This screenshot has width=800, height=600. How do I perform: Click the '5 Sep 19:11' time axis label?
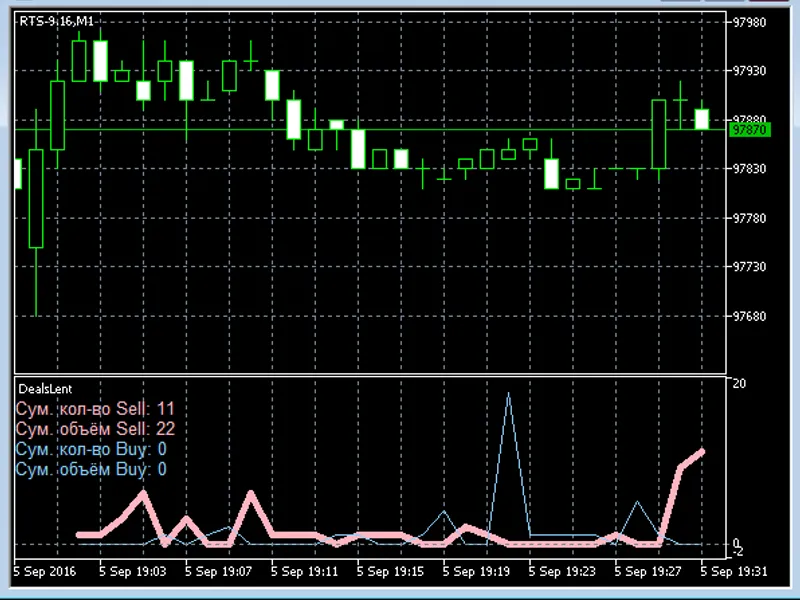(304, 571)
